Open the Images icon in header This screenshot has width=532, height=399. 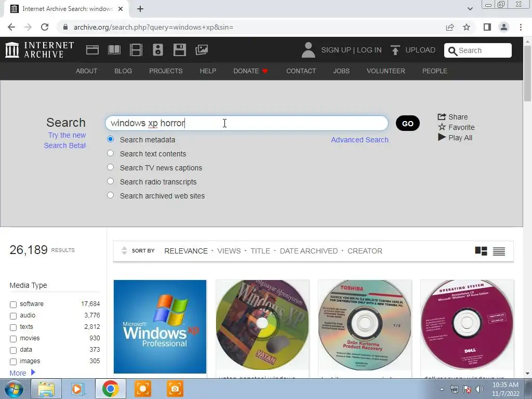pyautogui.click(x=202, y=50)
